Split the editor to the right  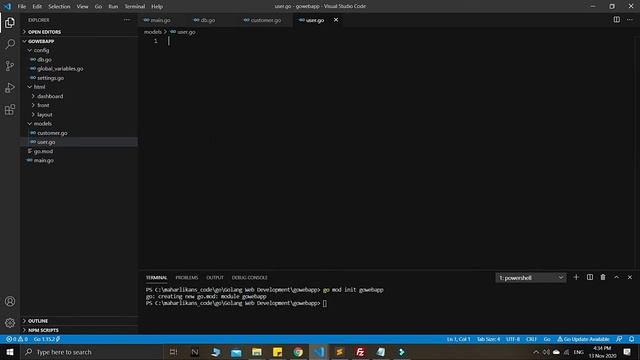point(616,20)
